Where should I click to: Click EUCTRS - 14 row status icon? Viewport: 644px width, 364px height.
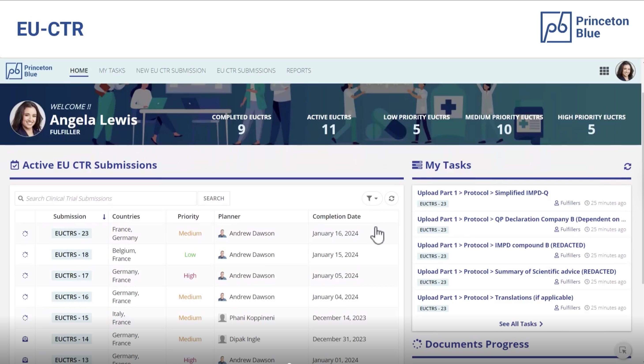click(x=25, y=339)
